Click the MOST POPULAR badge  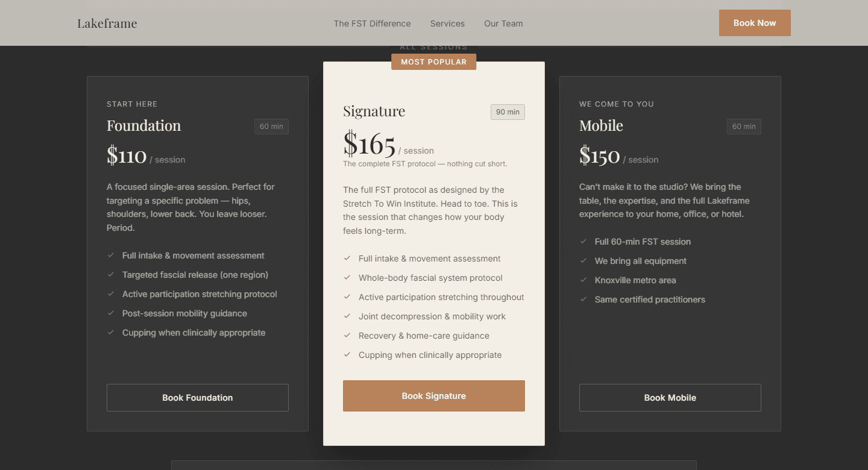tap(433, 61)
